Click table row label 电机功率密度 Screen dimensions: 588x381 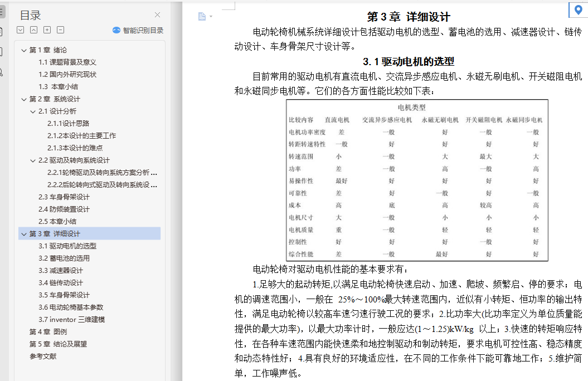pos(307,132)
